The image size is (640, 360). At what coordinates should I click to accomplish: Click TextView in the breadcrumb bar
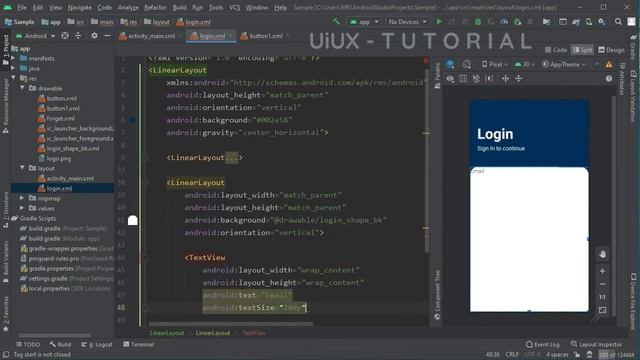coord(253,333)
